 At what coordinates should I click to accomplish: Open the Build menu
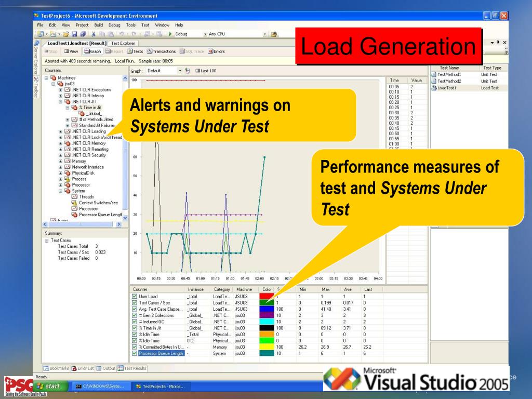(x=98, y=25)
